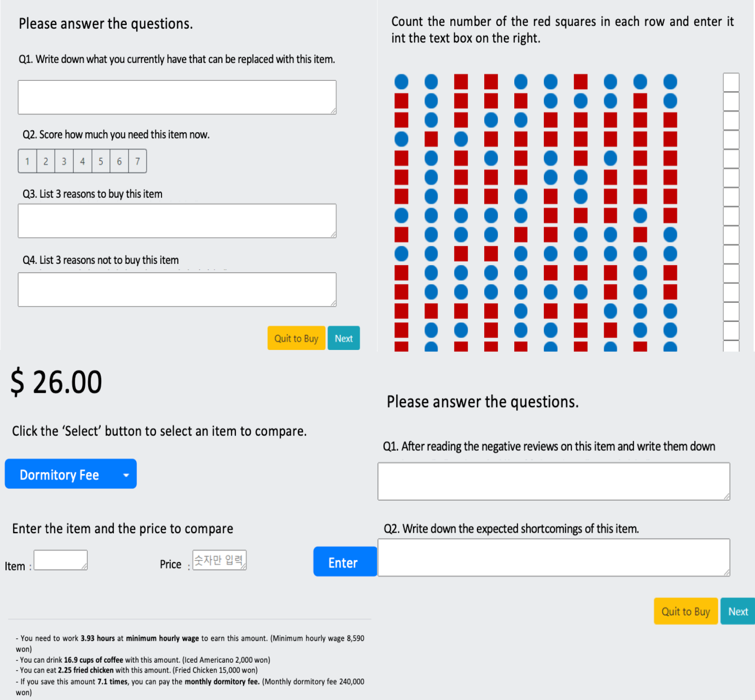Choose score 2 on the need scale
This screenshot has height=700, width=755.
coord(46,161)
